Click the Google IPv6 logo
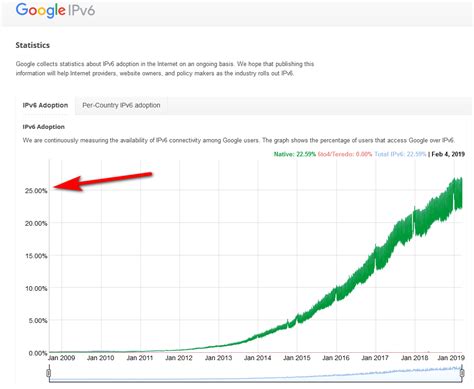Image resolution: width=474 pixels, height=389 pixels. click(55, 10)
